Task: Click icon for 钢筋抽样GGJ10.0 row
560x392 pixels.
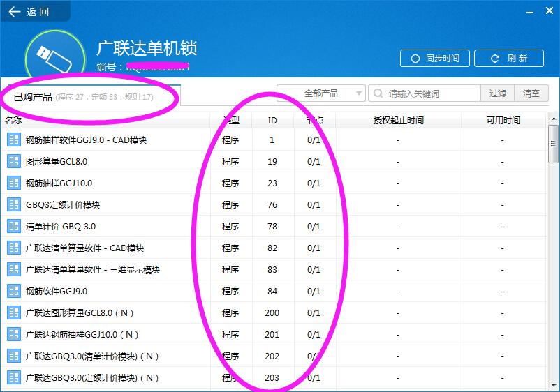Action: click(x=14, y=183)
